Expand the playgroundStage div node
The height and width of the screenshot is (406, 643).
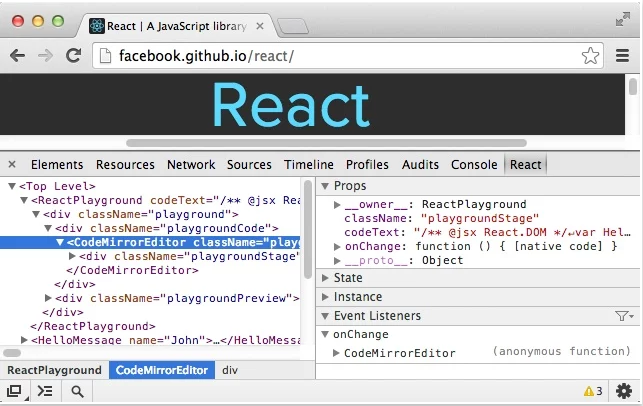click(72, 256)
